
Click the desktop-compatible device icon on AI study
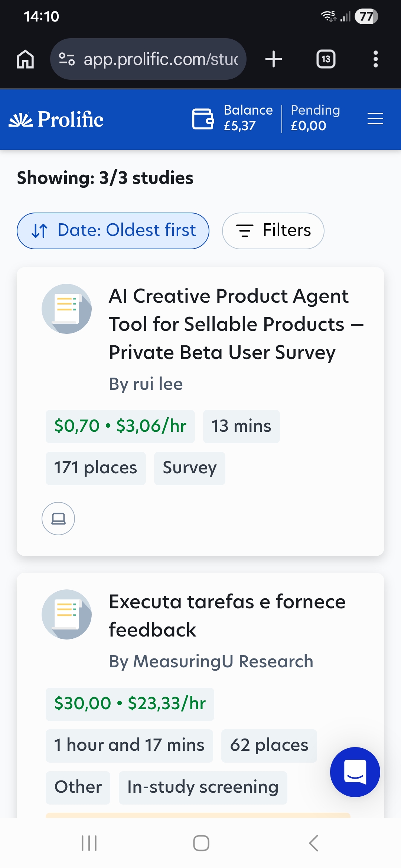58,519
